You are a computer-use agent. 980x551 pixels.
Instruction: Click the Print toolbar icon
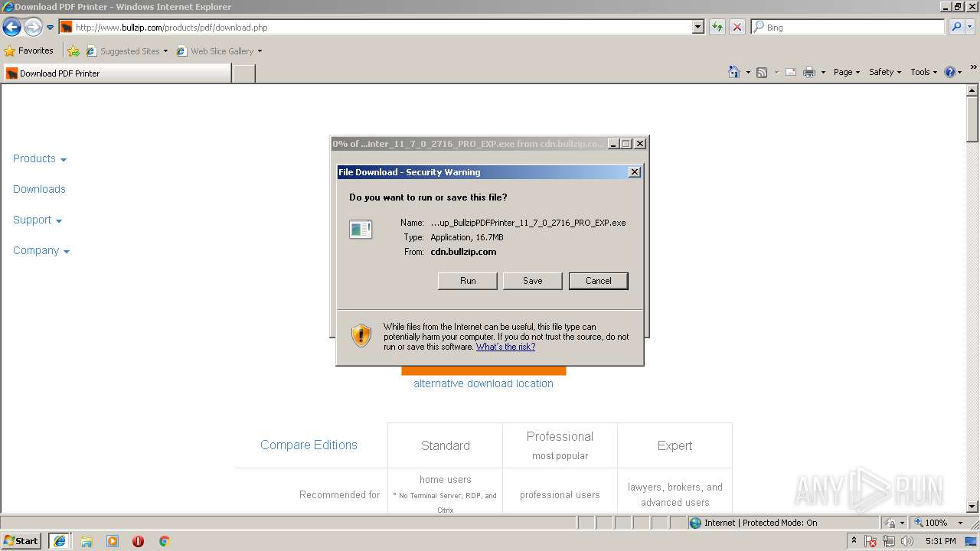tap(809, 72)
